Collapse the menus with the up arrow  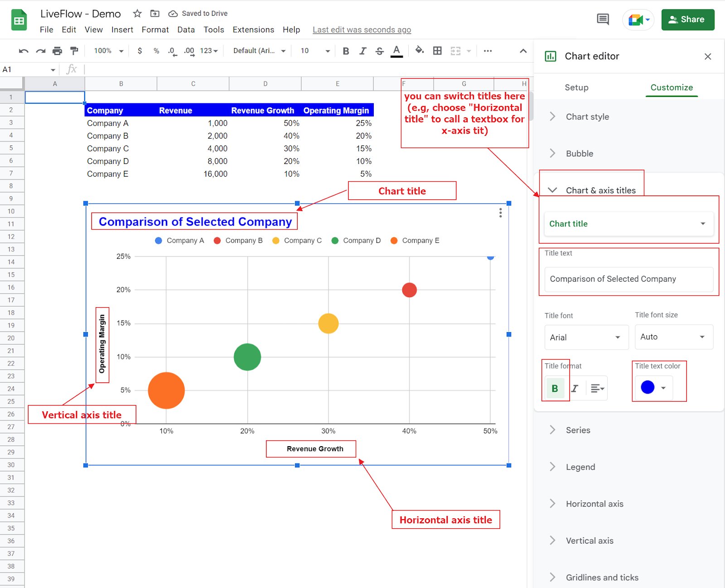pyautogui.click(x=523, y=51)
